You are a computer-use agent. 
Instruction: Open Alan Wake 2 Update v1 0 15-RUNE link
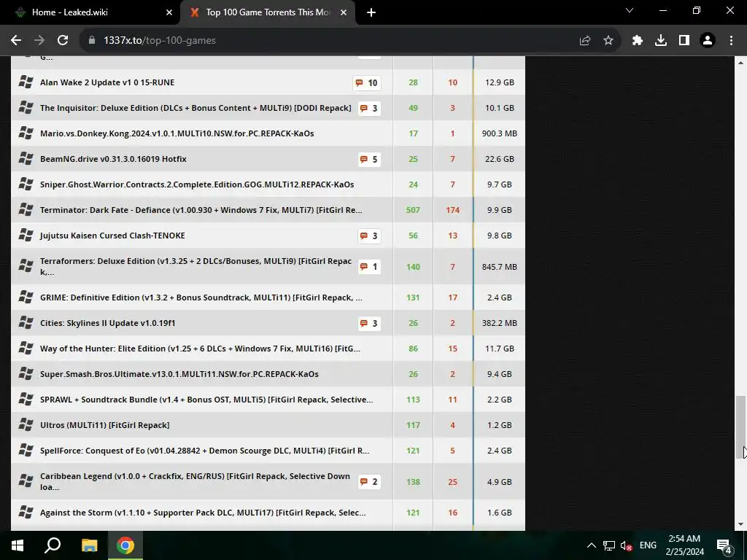pyautogui.click(x=107, y=82)
